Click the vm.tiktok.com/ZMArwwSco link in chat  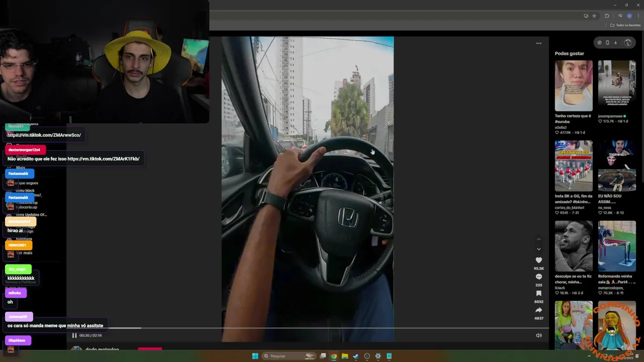(x=44, y=135)
